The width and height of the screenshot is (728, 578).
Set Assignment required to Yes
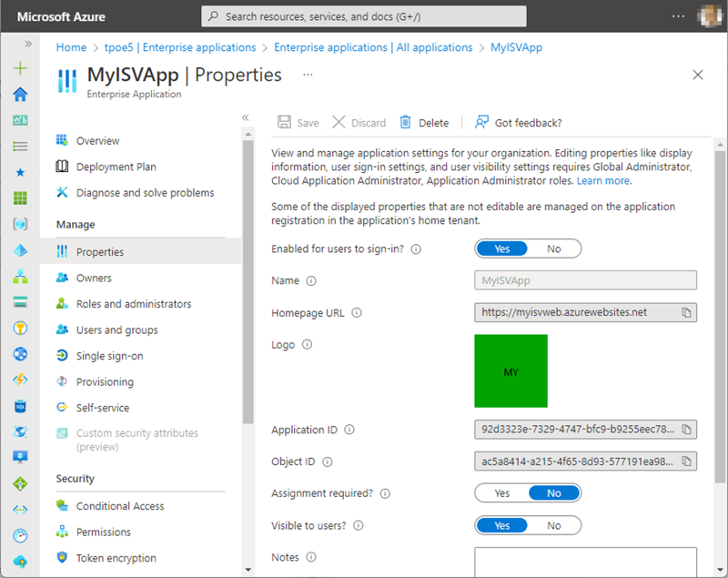click(502, 493)
